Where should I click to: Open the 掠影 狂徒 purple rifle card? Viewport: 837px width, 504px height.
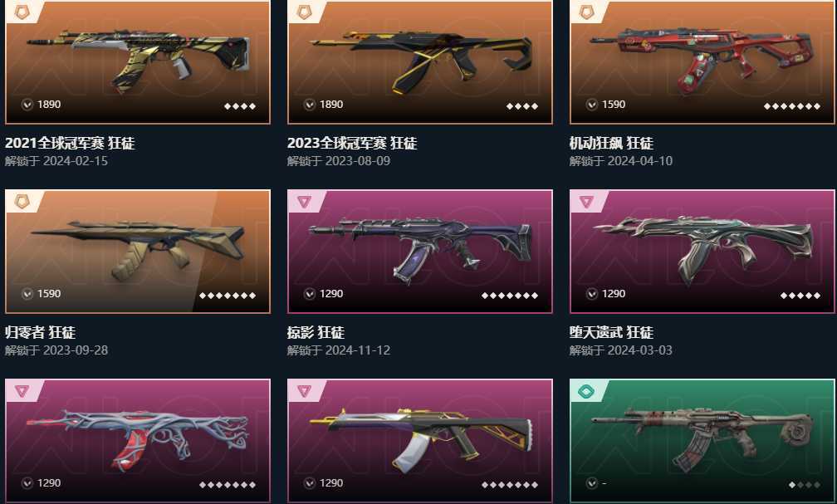click(x=420, y=252)
